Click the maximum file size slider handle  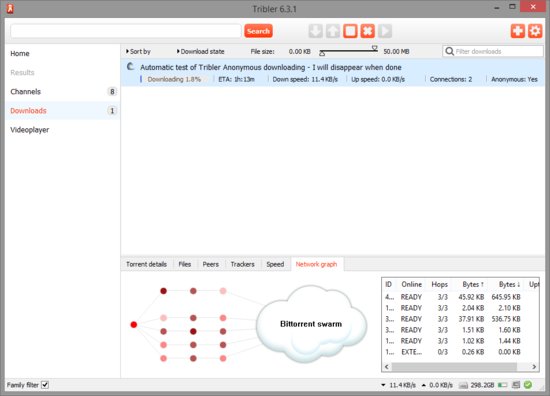pos(375,48)
